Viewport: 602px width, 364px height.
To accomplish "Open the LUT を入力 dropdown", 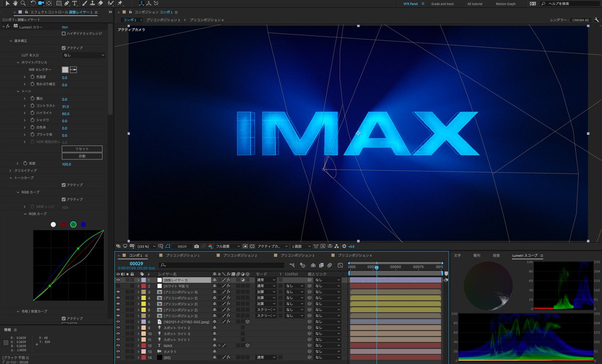I will [84, 55].
